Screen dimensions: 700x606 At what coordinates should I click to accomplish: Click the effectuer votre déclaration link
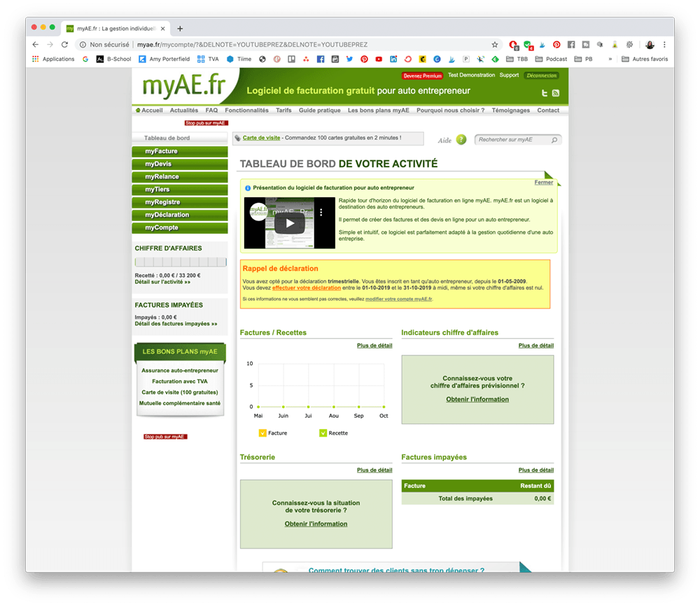coord(307,288)
